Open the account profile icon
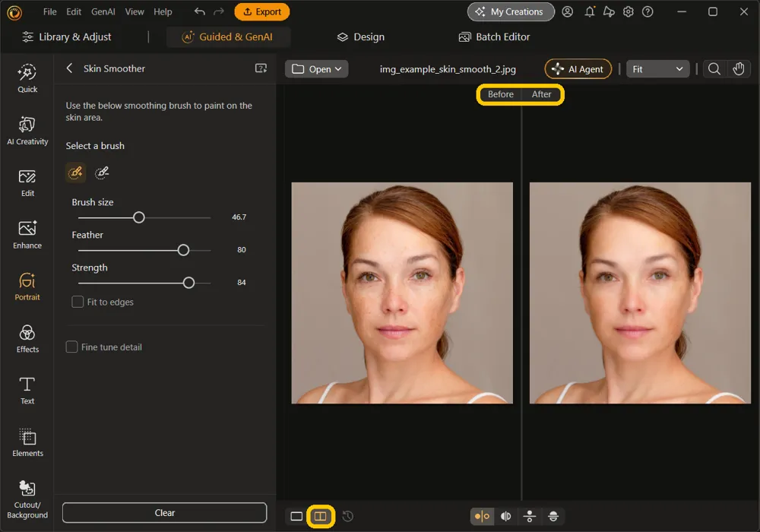This screenshot has width=760, height=532. tap(568, 11)
